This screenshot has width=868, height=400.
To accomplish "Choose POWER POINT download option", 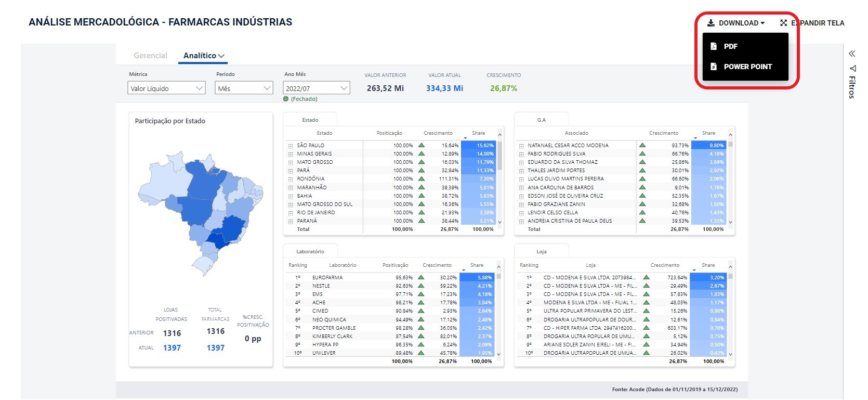I will (747, 67).
